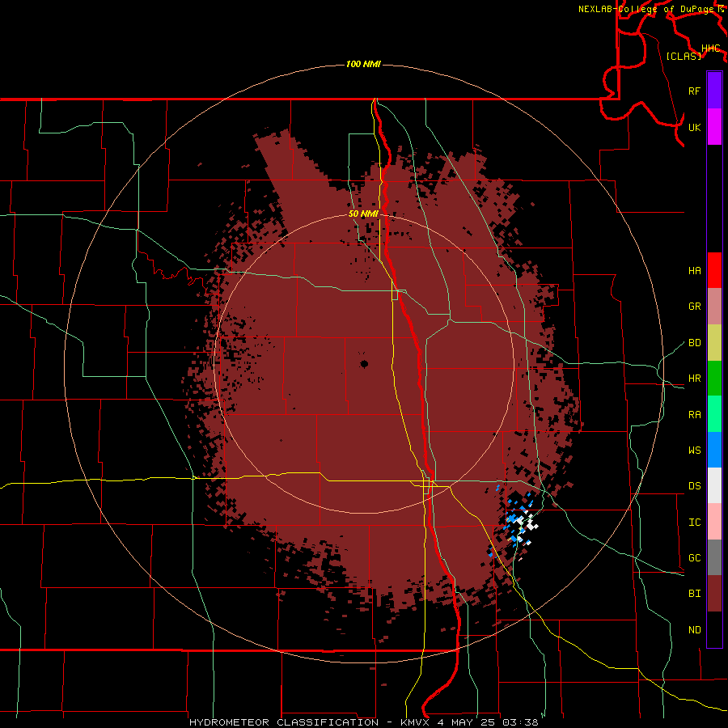Click the 'RF' legend label
Viewport: 728px width, 728px height.
pyautogui.click(x=694, y=91)
